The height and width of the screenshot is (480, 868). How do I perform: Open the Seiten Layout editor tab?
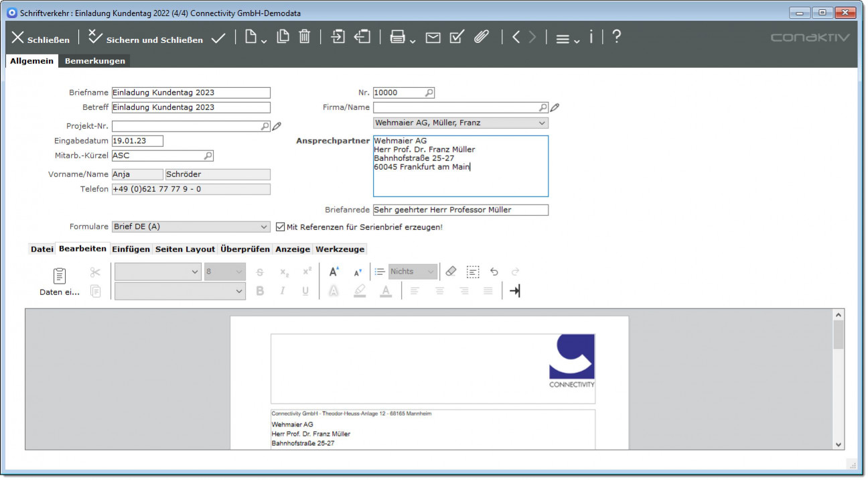tap(185, 249)
